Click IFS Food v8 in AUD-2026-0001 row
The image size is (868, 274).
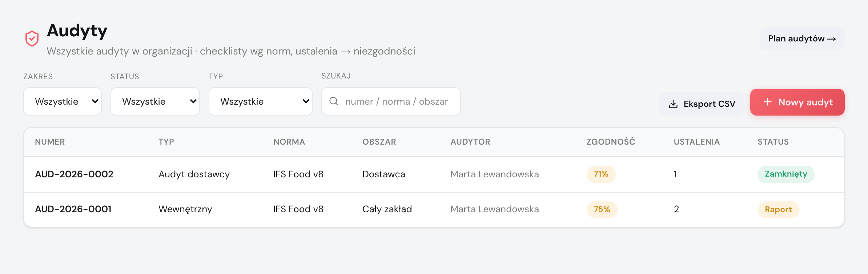pyautogui.click(x=298, y=209)
